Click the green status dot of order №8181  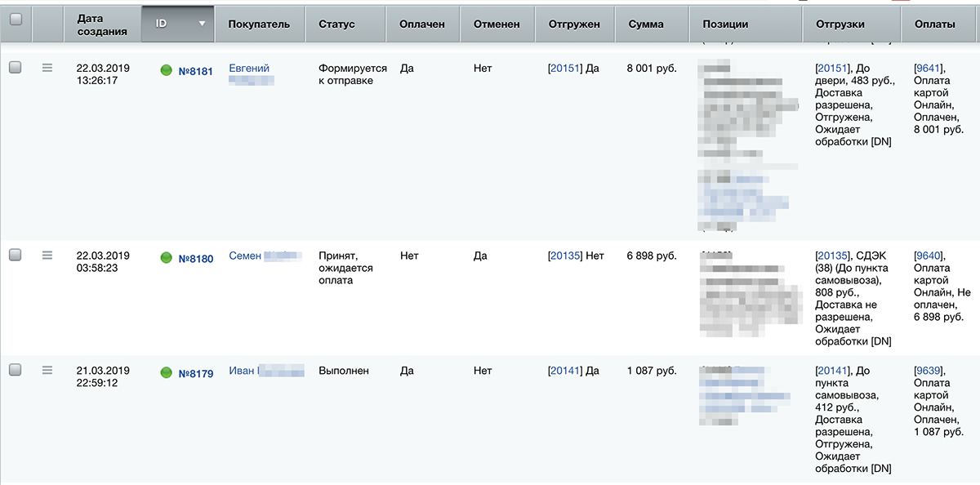click(x=167, y=71)
